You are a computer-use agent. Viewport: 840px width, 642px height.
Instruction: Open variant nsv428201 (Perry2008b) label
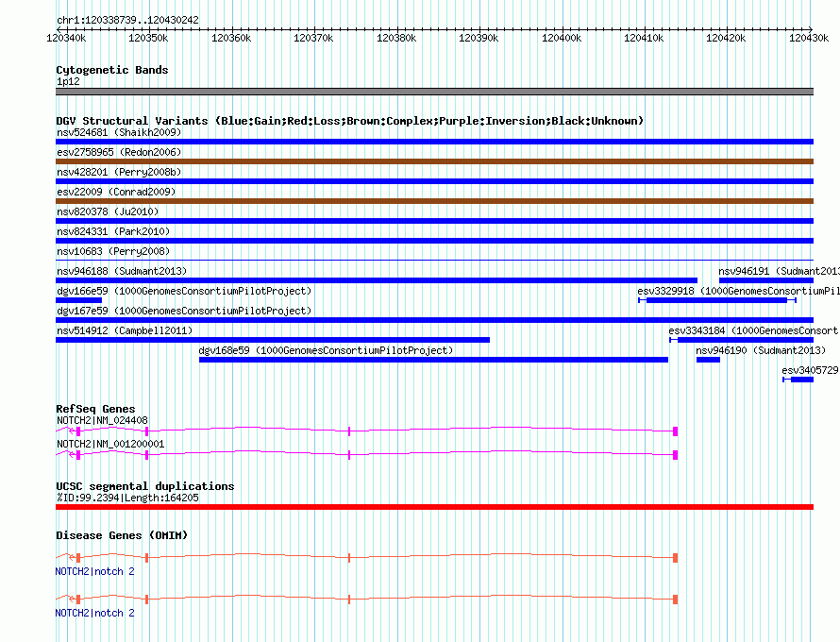click(x=119, y=172)
